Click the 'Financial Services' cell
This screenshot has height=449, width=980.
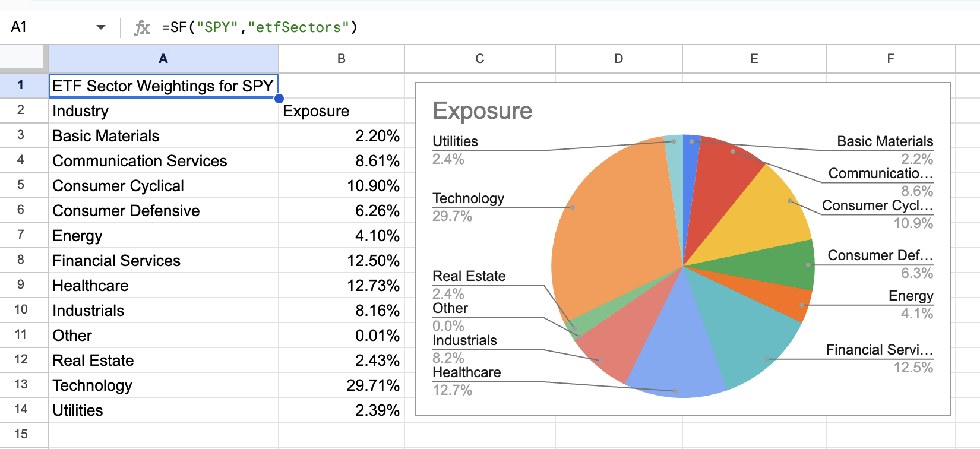163,261
